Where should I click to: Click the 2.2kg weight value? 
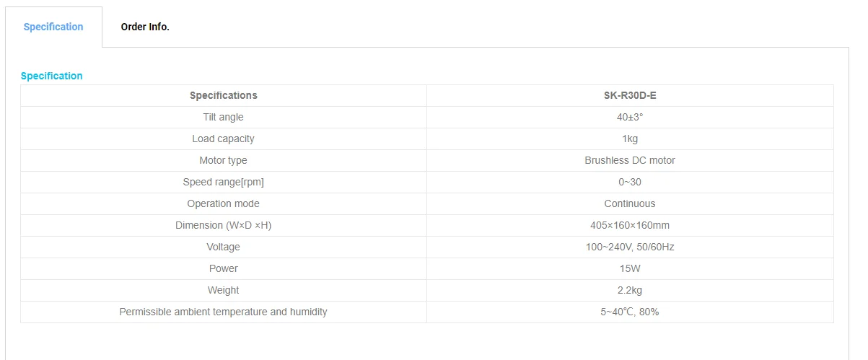coord(630,290)
